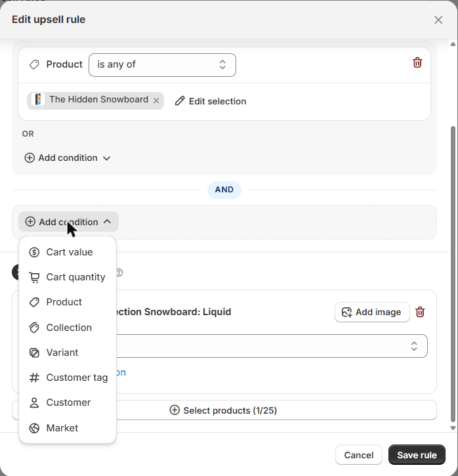Click the dollar icon beside Cart value
The image size is (458, 476).
(x=34, y=252)
